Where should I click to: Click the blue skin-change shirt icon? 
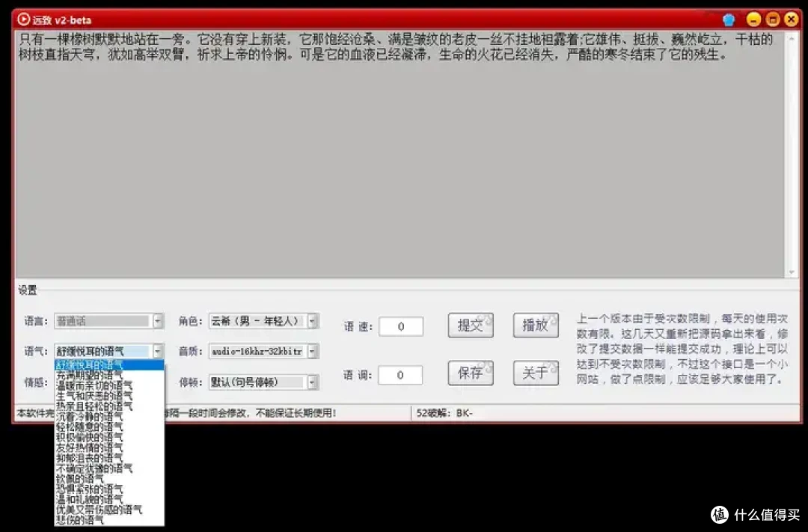point(728,20)
